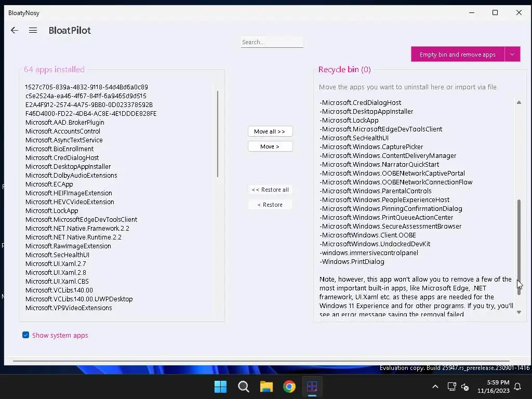Select Microsoft.BioEnrollment entry
This screenshot has width=532, height=399.
pyautogui.click(x=59, y=149)
